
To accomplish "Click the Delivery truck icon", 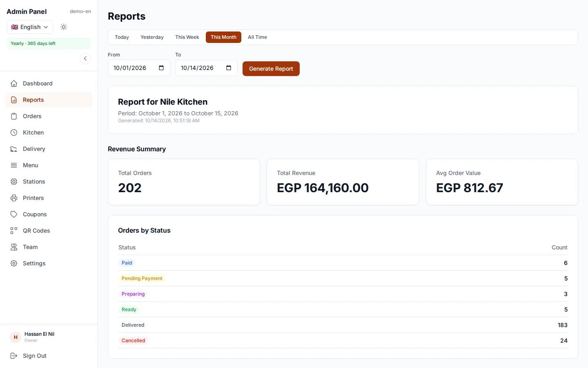I will click(x=14, y=149).
